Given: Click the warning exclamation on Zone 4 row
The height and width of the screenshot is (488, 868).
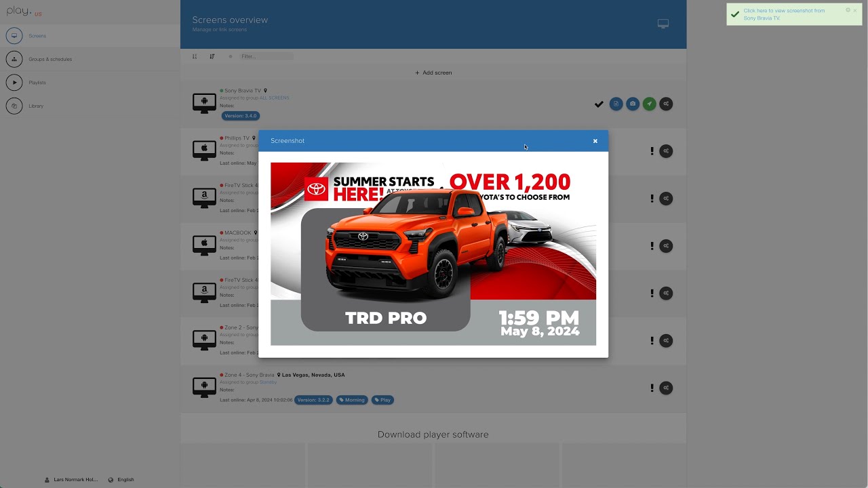Looking at the screenshot, I should click(652, 388).
